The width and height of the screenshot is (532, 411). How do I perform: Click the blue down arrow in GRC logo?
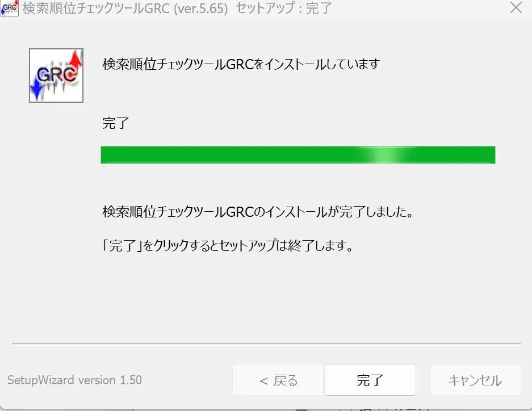tap(36, 89)
